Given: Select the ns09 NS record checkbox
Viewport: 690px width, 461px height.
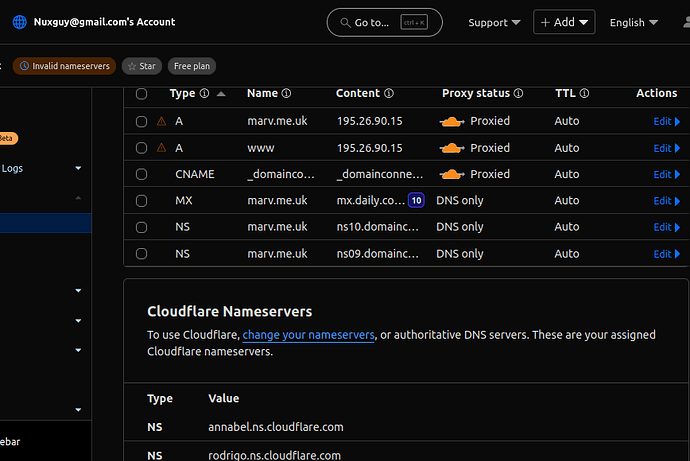Looking at the screenshot, I should 141,254.
